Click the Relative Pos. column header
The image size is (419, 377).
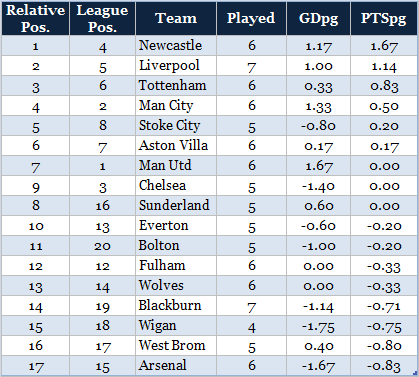35,18
